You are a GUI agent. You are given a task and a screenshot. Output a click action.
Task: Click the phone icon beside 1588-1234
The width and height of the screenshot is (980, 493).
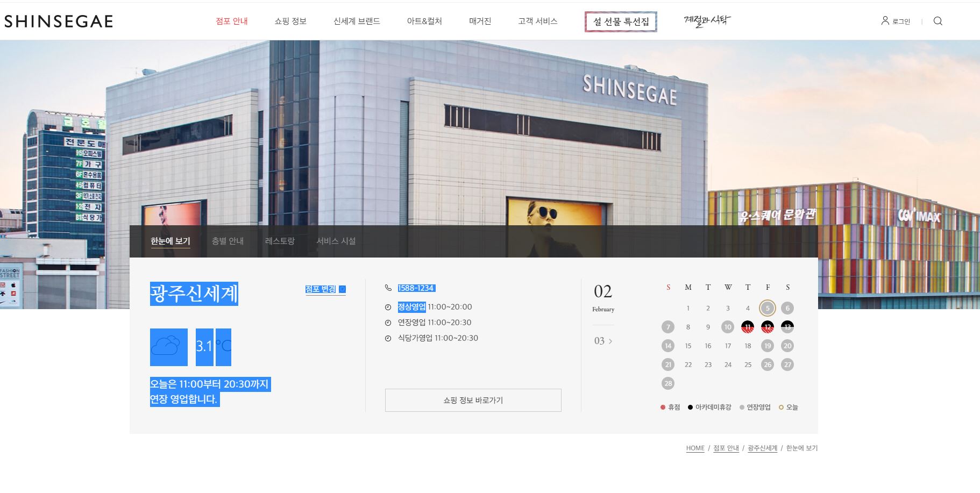[388, 288]
